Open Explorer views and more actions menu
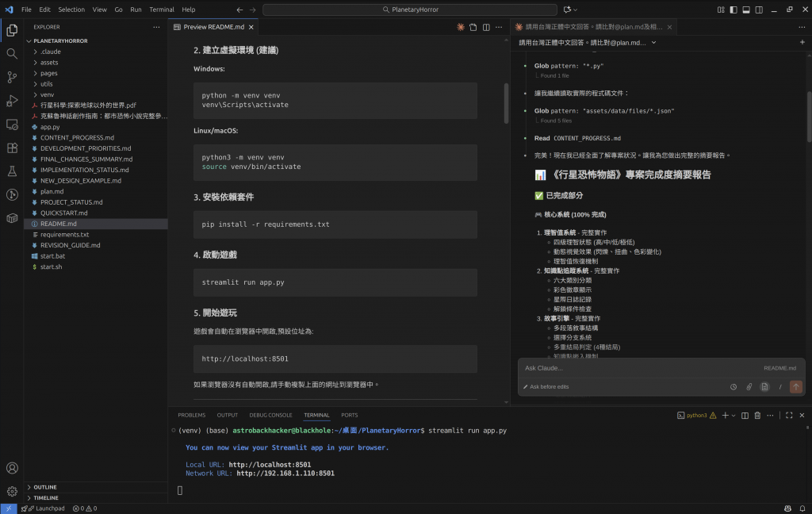 coord(156,27)
